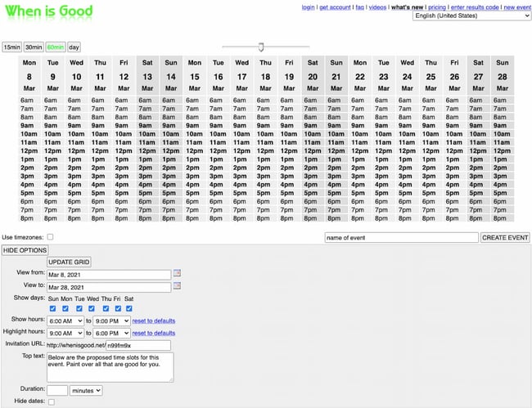Click the name of event text field
This screenshot has height=408, width=532.
coord(400,237)
